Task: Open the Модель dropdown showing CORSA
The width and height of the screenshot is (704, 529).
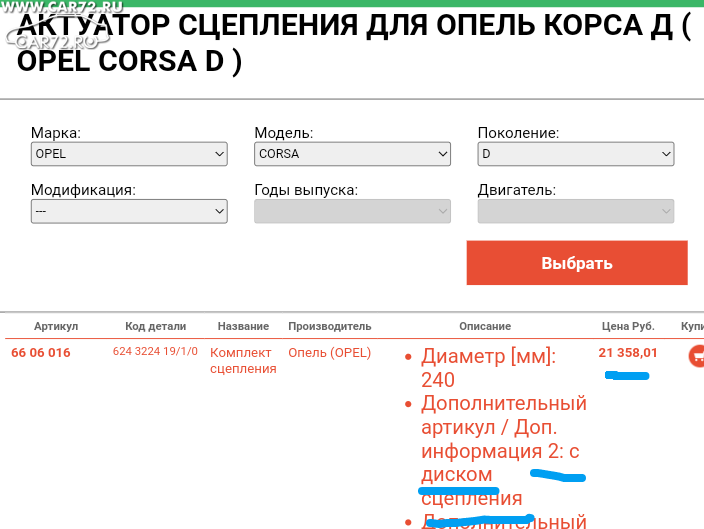Action: [352, 154]
